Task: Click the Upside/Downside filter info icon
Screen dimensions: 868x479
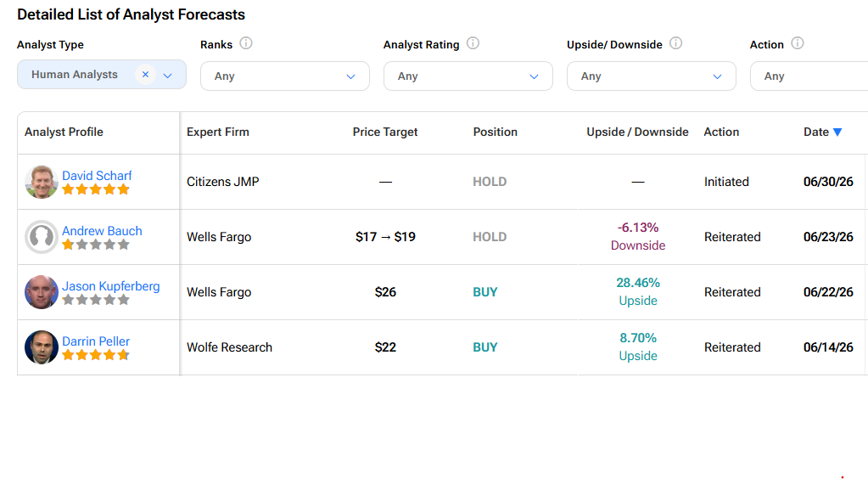Action: click(676, 43)
